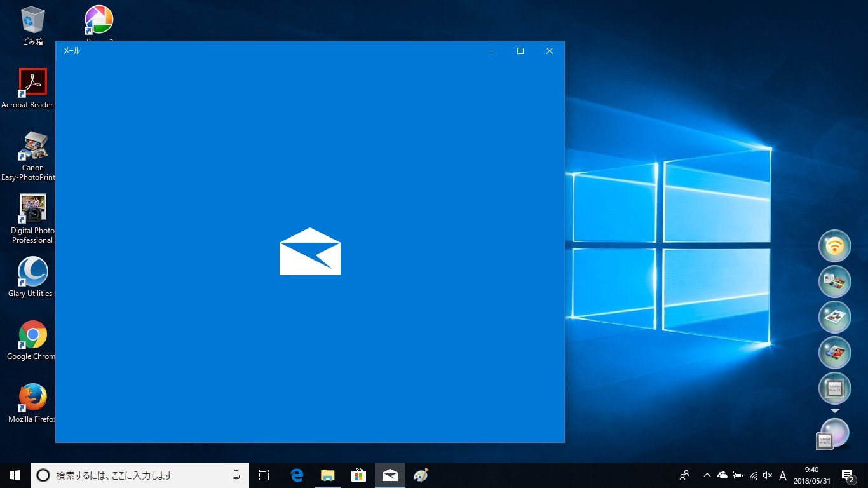Click the Quick Menu family photo bubble
Screen dimensions: 868x488
834,353
